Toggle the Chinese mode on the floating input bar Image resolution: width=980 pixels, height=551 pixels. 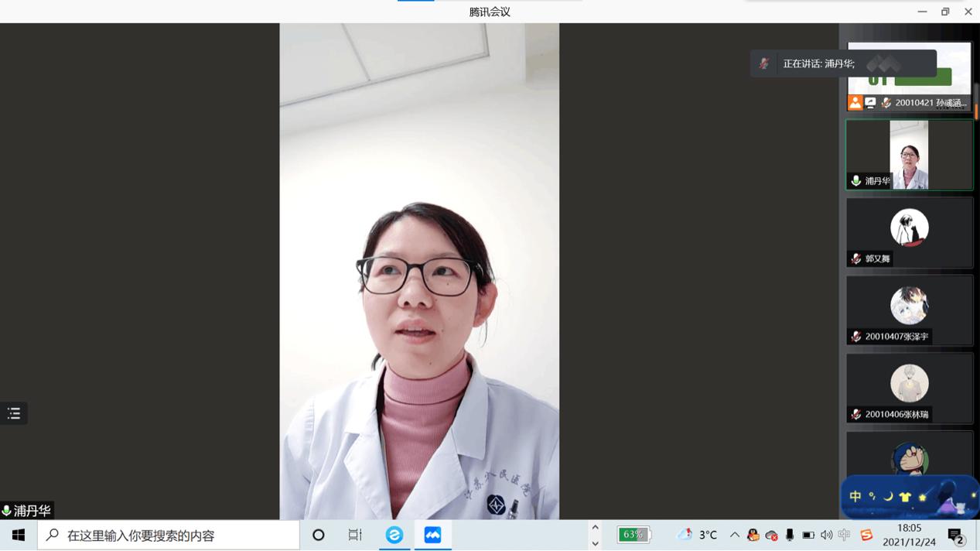[x=855, y=497]
